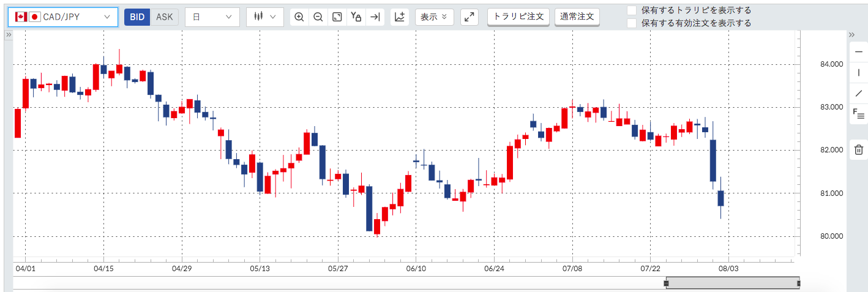The width and height of the screenshot is (868, 292).
Task: Click the right handle of range slider
Action: click(x=799, y=283)
